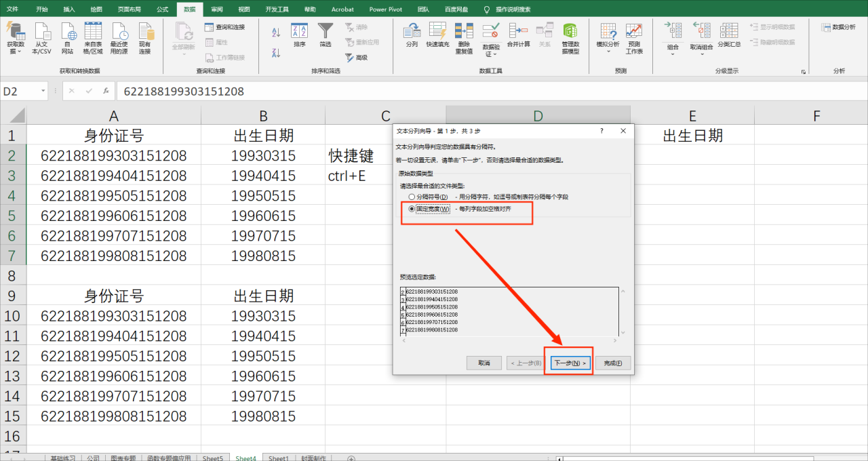The image size is (868, 461).
Task: Click cell C3 containing ctrl+E
Action: point(359,176)
